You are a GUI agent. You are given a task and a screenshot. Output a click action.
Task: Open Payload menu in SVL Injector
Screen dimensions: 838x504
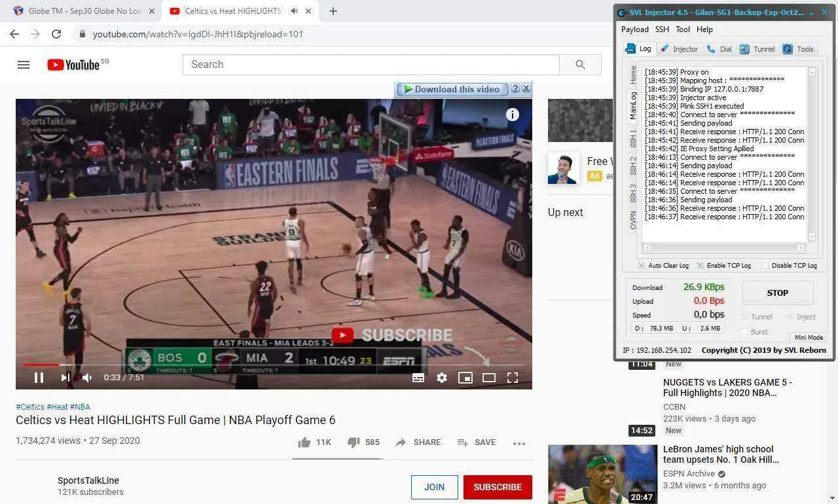tap(634, 29)
